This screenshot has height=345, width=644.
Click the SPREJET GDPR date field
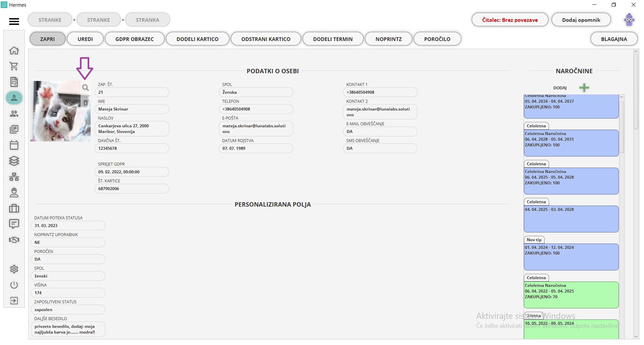coord(132,172)
